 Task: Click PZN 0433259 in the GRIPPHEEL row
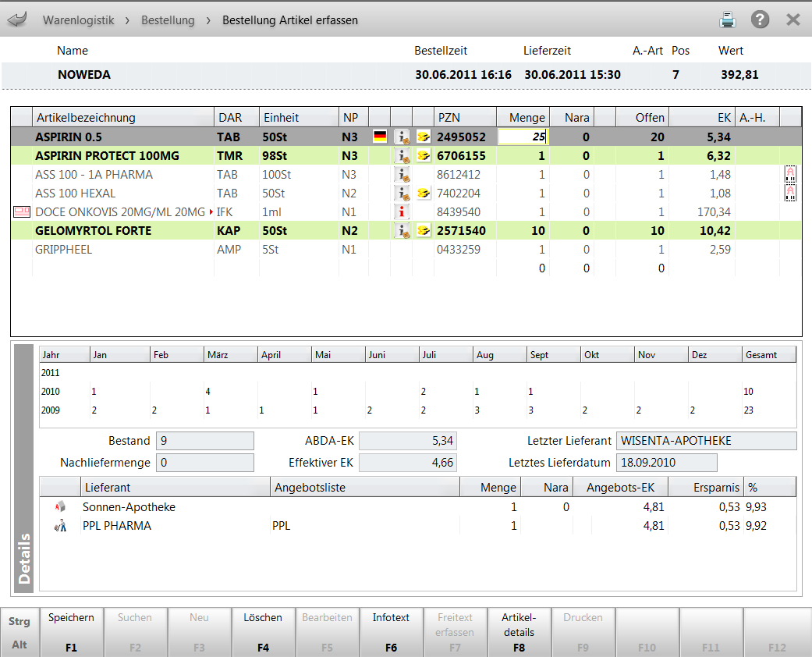(x=459, y=249)
